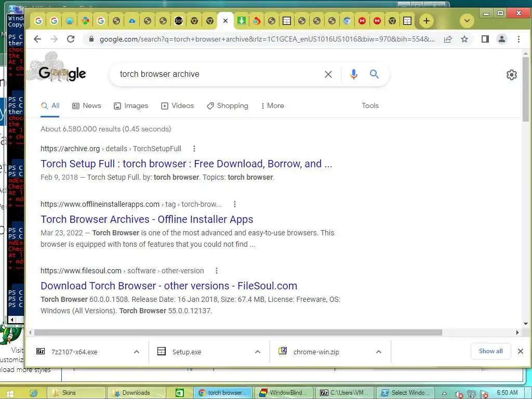Switch to the WindowBlinds taskbar window

[x=283, y=393]
